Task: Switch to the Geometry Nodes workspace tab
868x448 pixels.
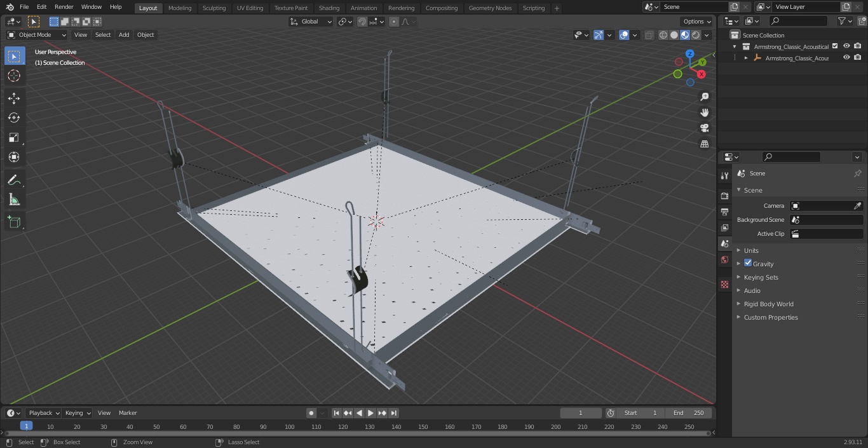Action: pyautogui.click(x=490, y=8)
